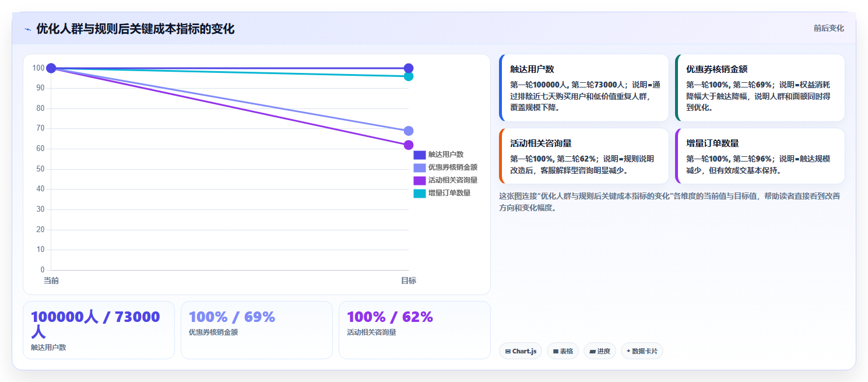Click the 活动相关咨询量 endpoint at 目标
Screen dimensions: 868x382
click(409, 145)
